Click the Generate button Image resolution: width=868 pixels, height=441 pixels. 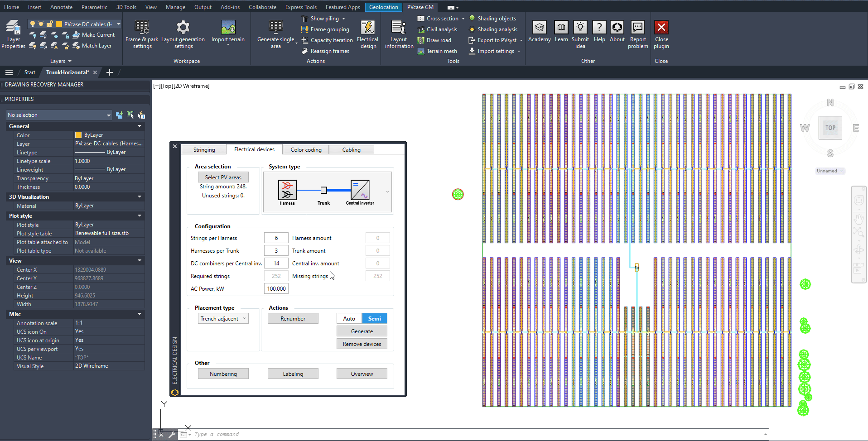pos(362,331)
